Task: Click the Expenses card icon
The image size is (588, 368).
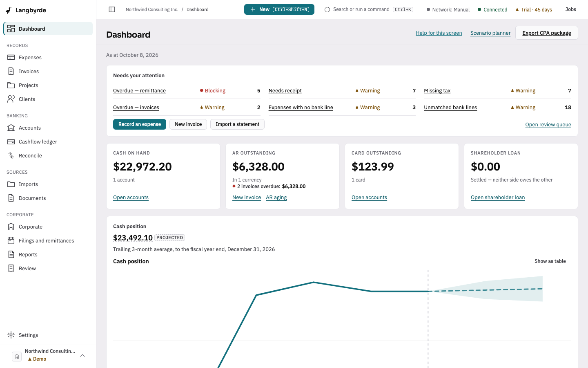Action: 11,57
